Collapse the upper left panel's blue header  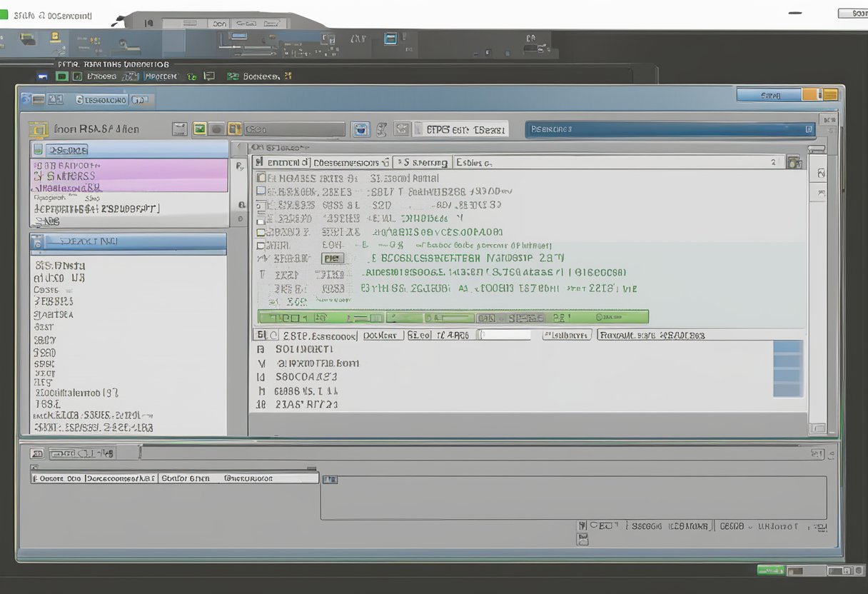(128, 150)
